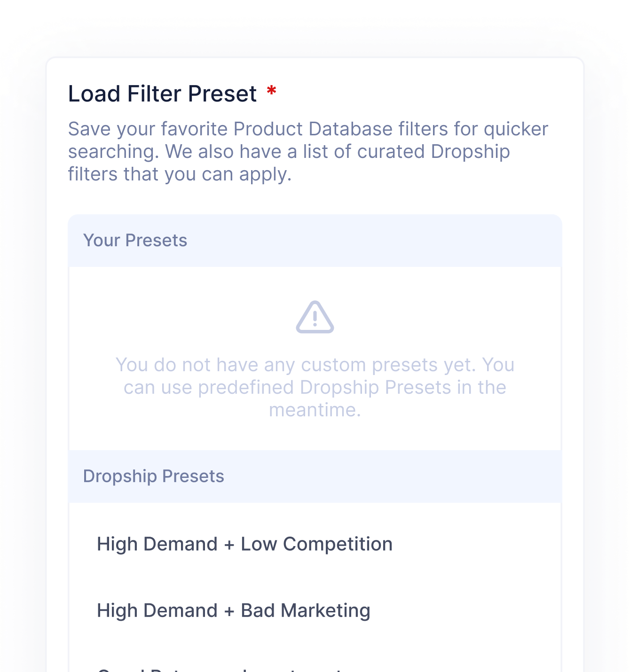The width and height of the screenshot is (630, 672).
Task: Click the empty presets placeholder message
Action: pos(315,387)
